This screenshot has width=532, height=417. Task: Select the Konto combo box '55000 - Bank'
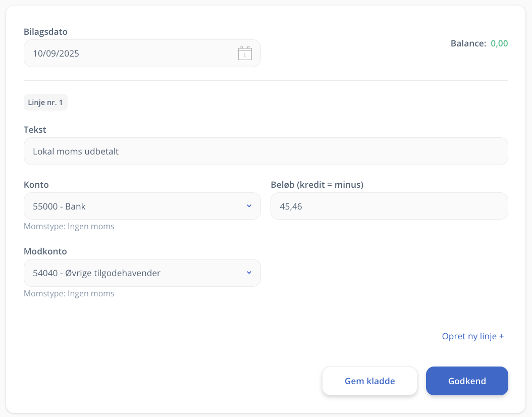click(142, 206)
